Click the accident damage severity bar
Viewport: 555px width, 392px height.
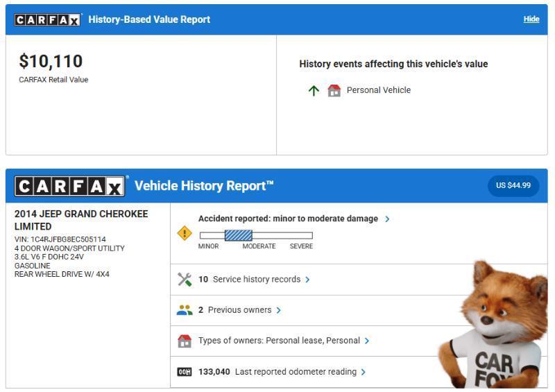click(255, 236)
